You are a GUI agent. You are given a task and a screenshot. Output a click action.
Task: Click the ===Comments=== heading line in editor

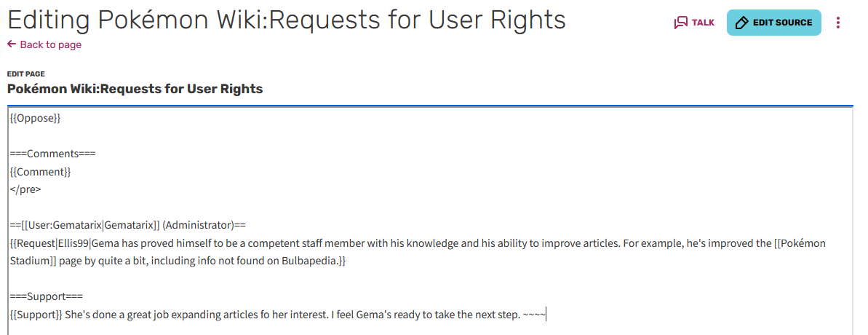[53, 154]
